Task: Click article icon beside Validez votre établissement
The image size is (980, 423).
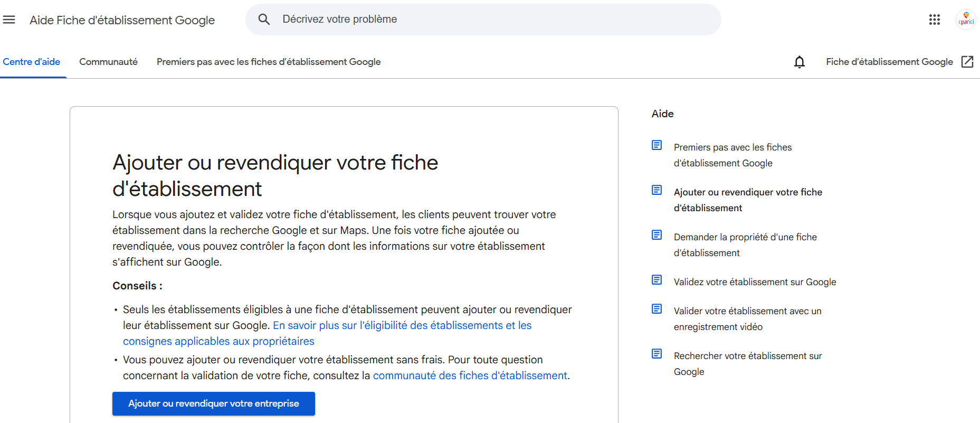Action: coord(656,280)
